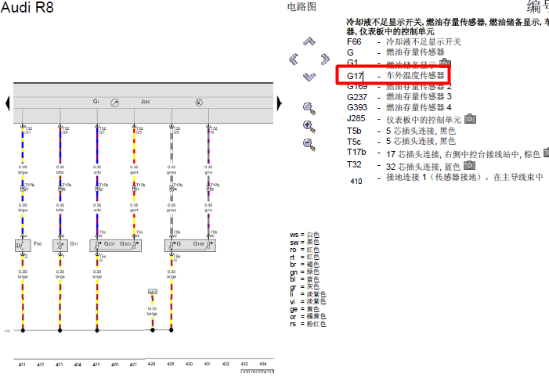Click the 443 connection box in the diagram
549x392 pixels.
[152, 291]
